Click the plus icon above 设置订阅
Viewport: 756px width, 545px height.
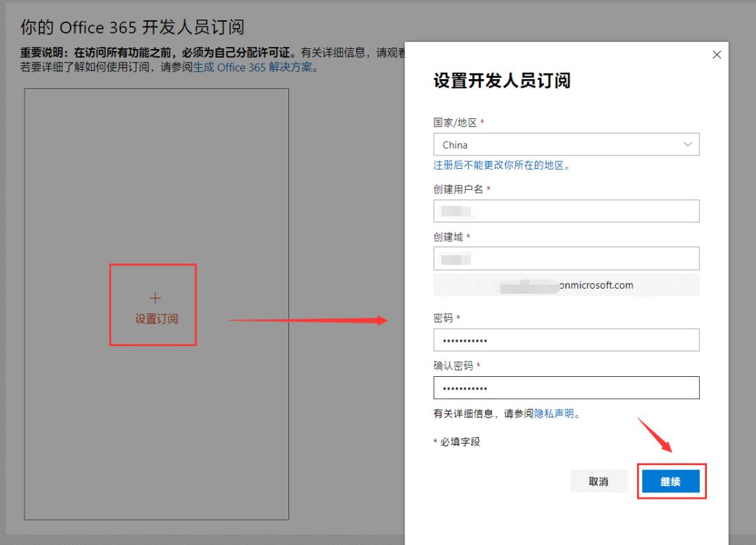[x=154, y=297]
